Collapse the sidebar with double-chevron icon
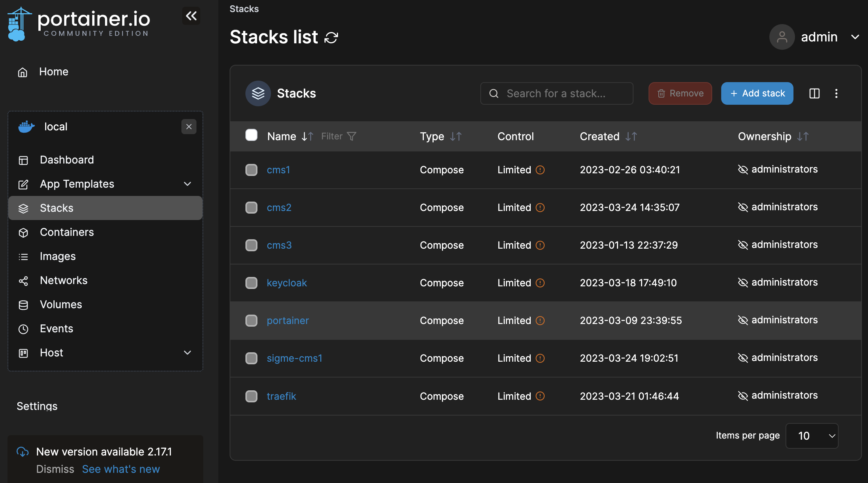Viewport: 868px width, 483px height. click(191, 16)
